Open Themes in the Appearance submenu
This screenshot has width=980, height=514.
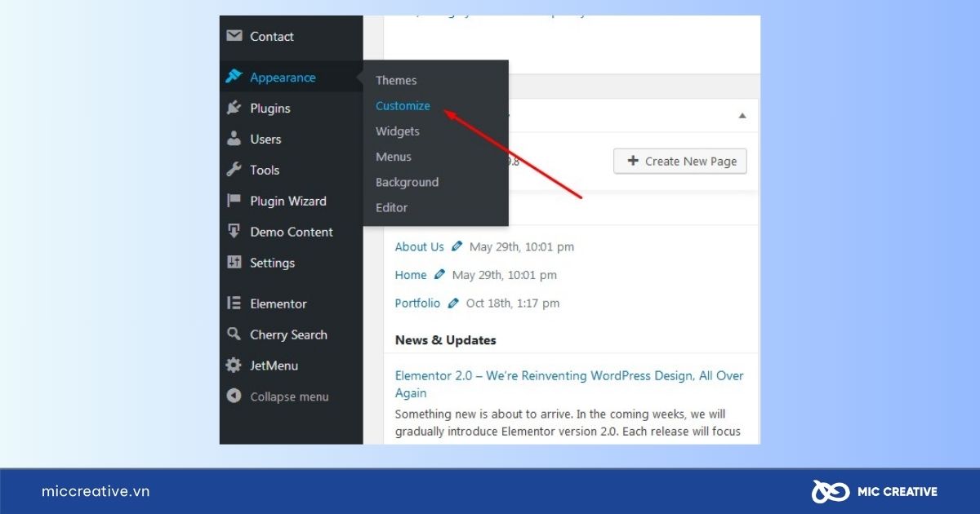coord(396,80)
